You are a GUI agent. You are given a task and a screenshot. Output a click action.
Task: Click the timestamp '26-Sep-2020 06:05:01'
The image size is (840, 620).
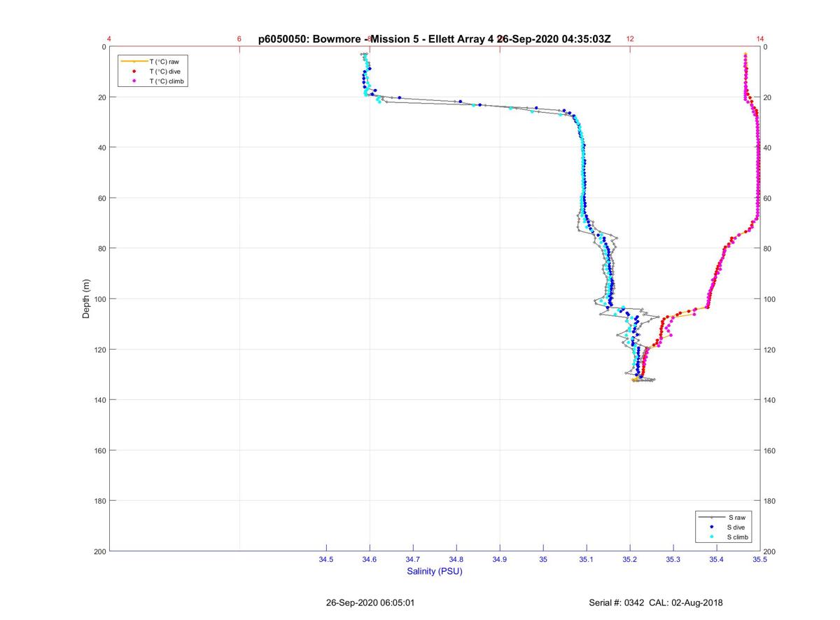pos(370,602)
